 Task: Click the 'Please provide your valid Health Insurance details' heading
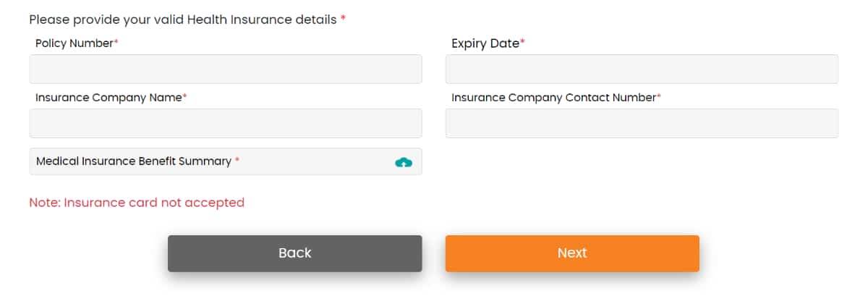pyautogui.click(x=183, y=20)
